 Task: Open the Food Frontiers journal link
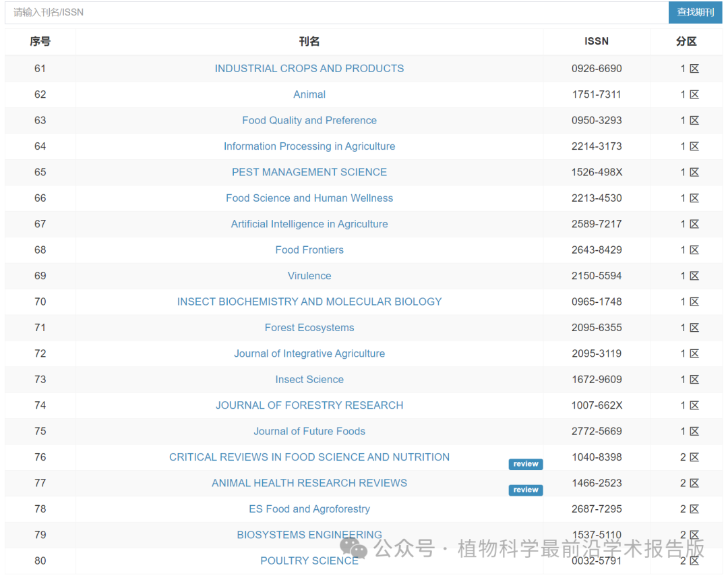coord(309,250)
